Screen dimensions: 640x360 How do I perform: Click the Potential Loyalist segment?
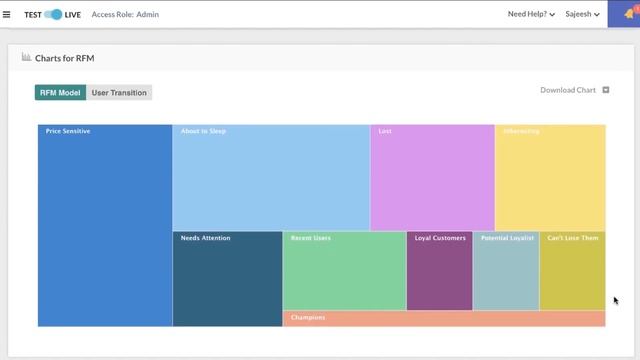(x=506, y=271)
